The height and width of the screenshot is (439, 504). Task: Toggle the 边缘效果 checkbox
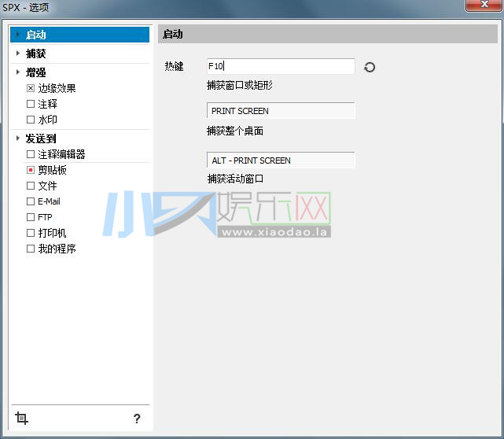pyautogui.click(x=31, y=88)
